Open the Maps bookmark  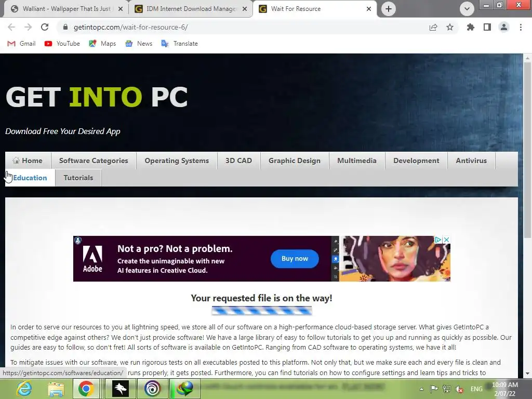(102, 44)
